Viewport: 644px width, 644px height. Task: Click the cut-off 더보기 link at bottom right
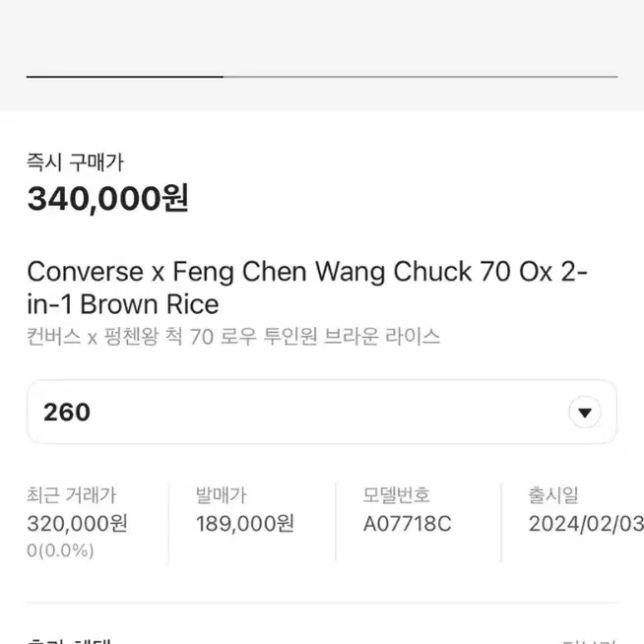click(590, 641)
